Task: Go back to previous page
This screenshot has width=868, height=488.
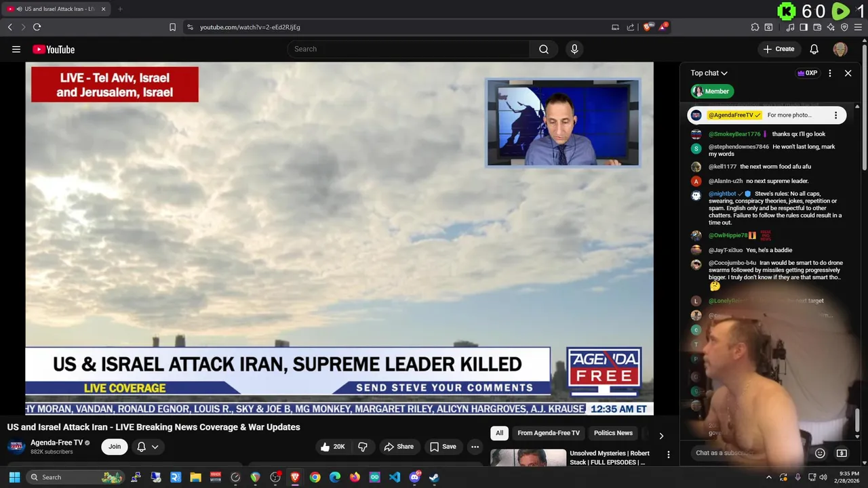Action: [9, 27]
